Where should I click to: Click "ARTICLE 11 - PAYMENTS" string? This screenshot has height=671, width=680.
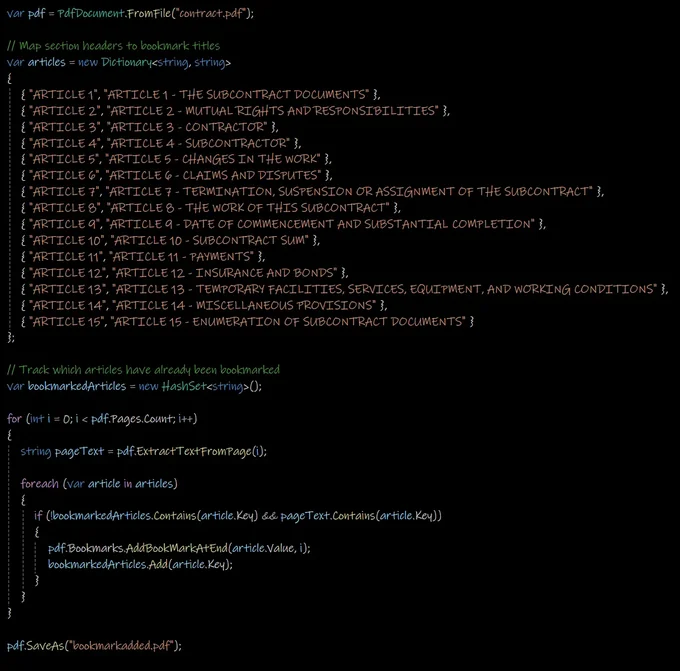(181, 257)
